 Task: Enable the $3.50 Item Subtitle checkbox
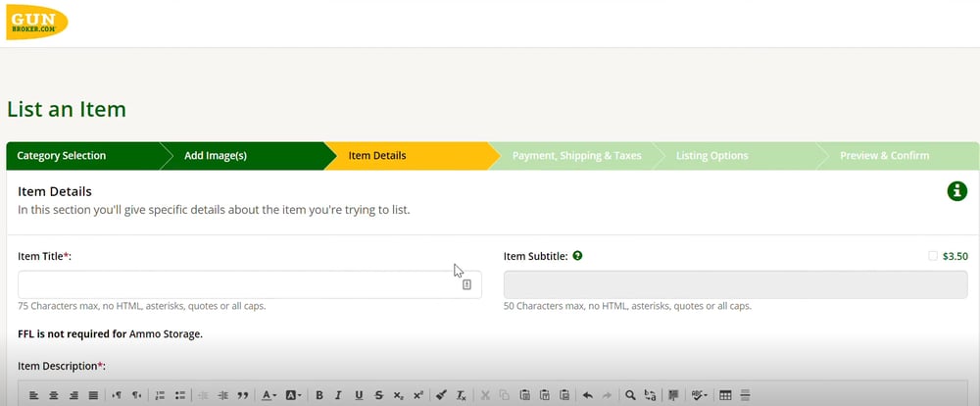(933, 256)
